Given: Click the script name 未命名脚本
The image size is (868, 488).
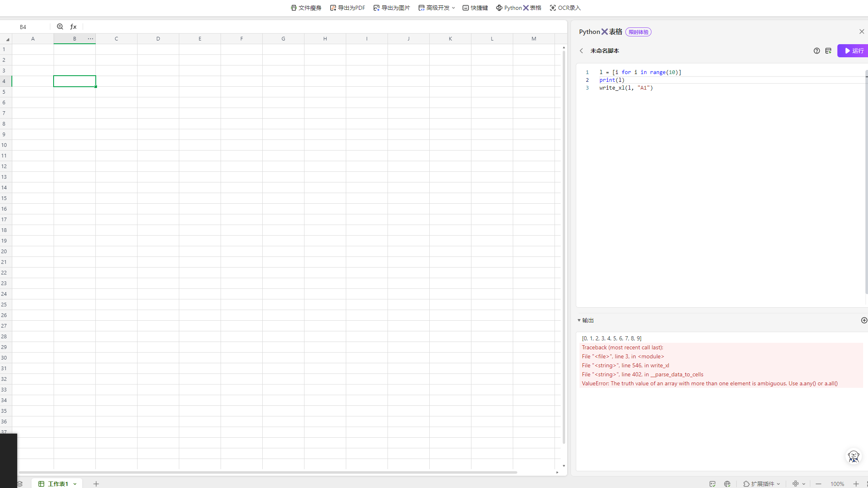Looking at the screenshot, I should pyautogui.click(x=604, y=51).
